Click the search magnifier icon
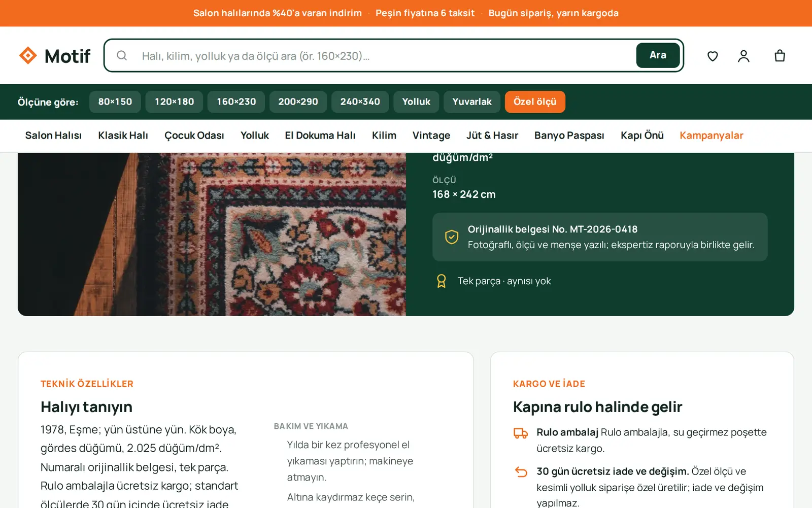 click(122, 55)
